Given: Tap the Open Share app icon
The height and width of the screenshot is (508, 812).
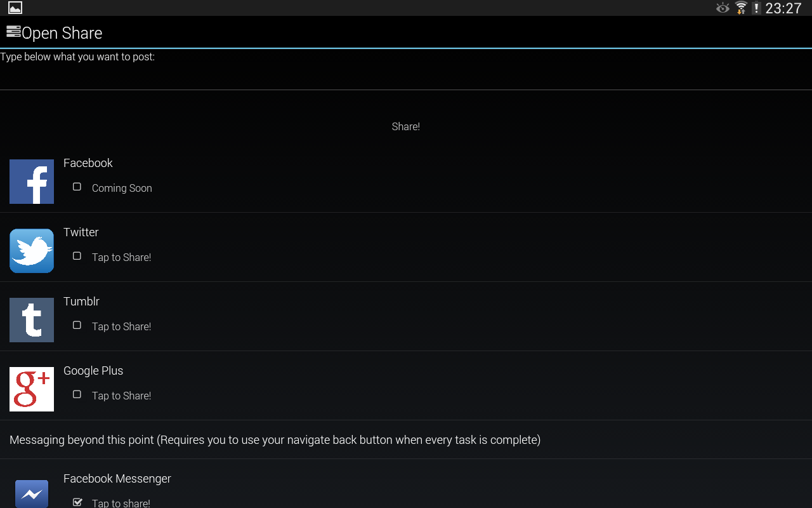Looking at the screenshot, I should (x=13, y=32).
